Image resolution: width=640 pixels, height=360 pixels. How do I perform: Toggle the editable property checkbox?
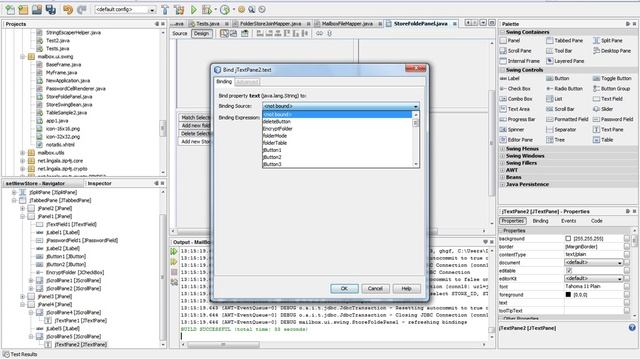point(569,271)
